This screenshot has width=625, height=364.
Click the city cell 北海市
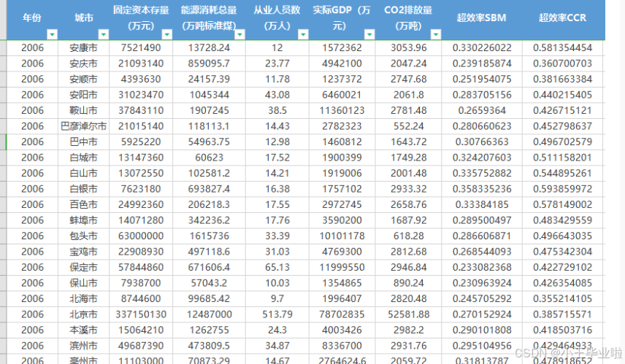(x=84, y=298)
